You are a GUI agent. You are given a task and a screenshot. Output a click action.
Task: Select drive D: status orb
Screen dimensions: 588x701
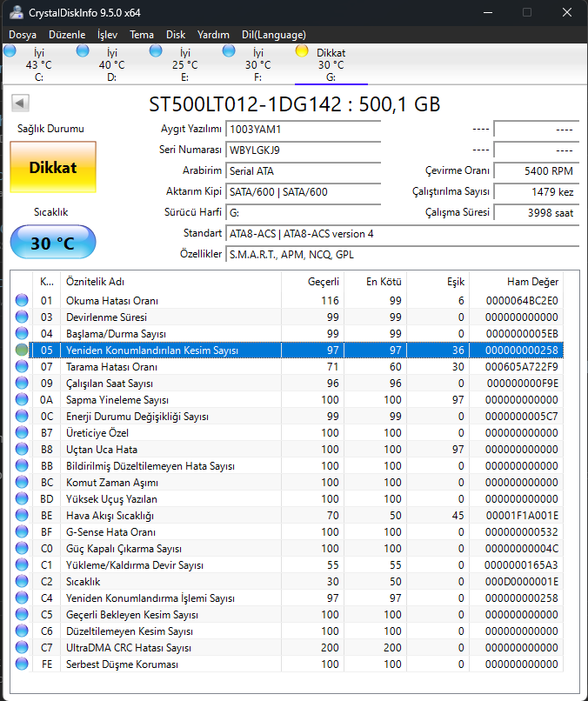(83, 52)
